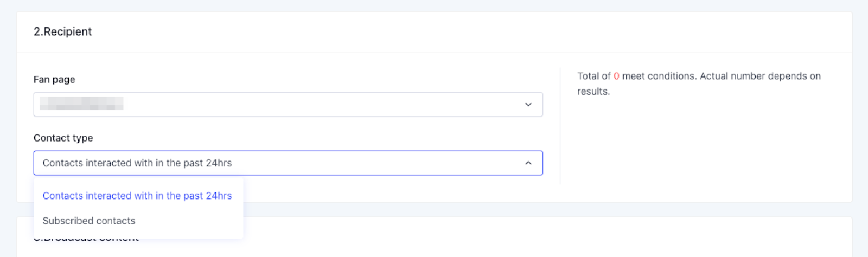This screenshot has height=257, width=868.
Task: Select the "Subscribed contacts" option
Action: [x=89, y=221]
